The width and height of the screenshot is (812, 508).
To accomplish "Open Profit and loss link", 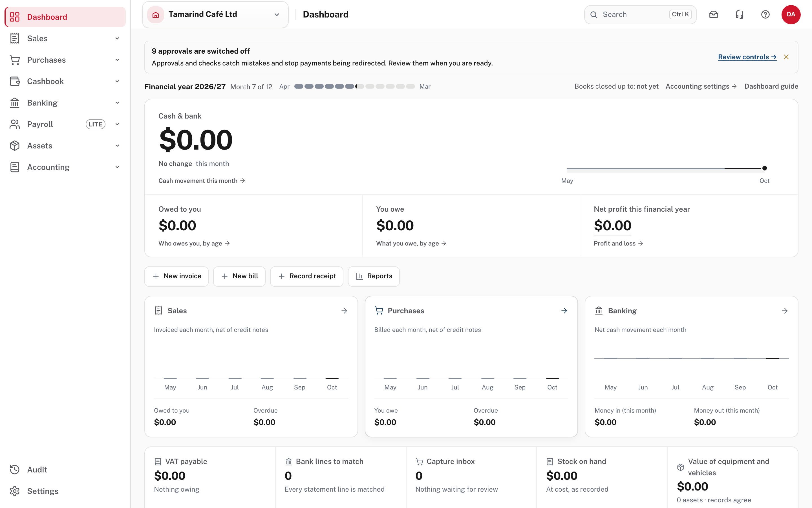I will [618, 243].
